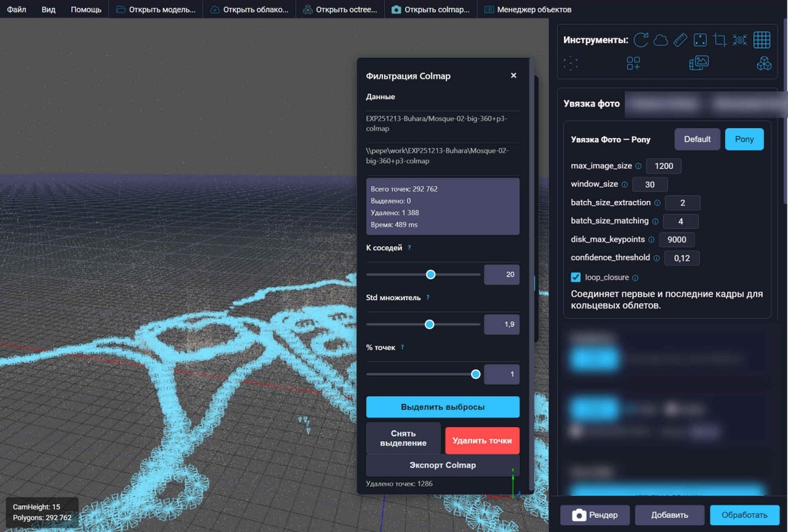Click the batch_size_matching field 4

coord(681,221)
